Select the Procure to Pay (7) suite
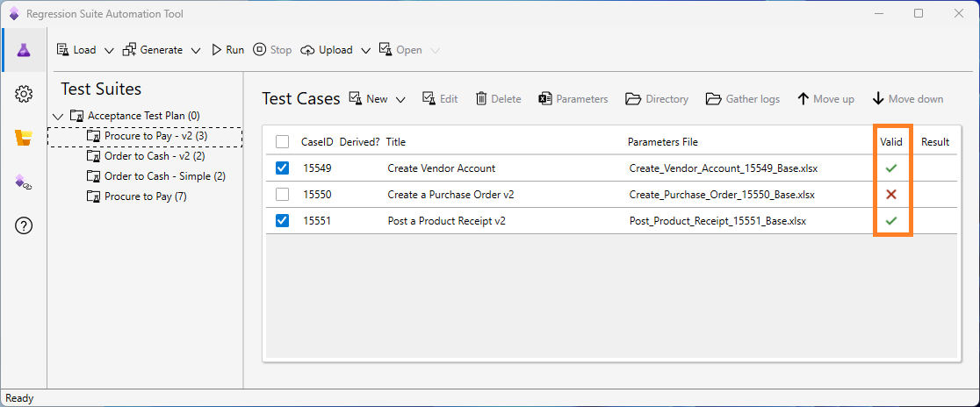 click(144, 196)
